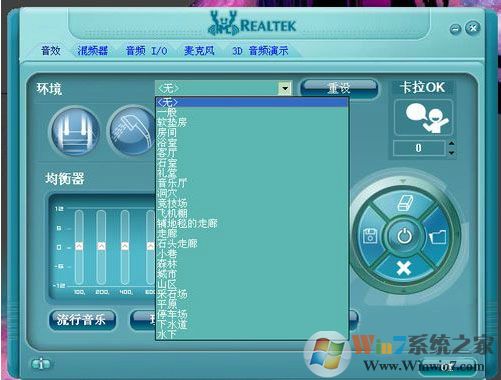Screen dimensions: 501x380
Task: Click the 流行音乐 preset button
Action: [82, 320]
